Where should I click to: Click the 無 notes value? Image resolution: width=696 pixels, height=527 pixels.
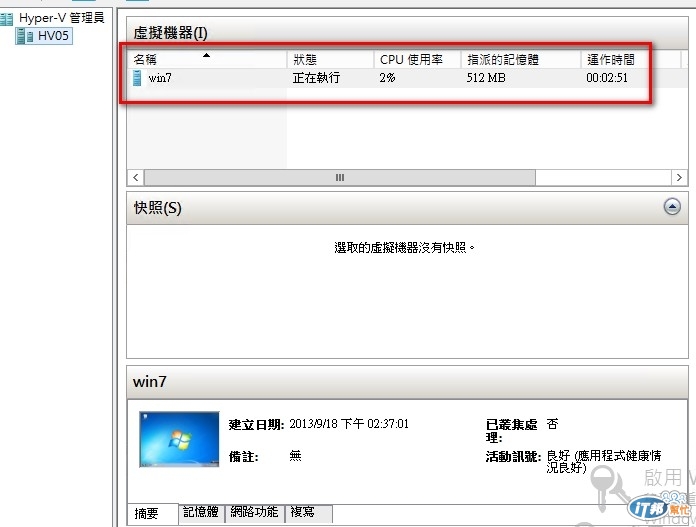(x=295, y=456)
